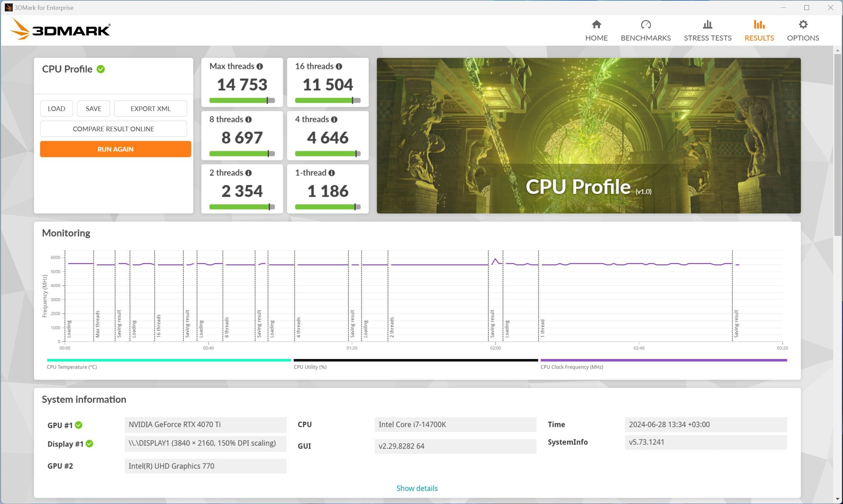Select LOAD profile option

[x=56, y=109]
